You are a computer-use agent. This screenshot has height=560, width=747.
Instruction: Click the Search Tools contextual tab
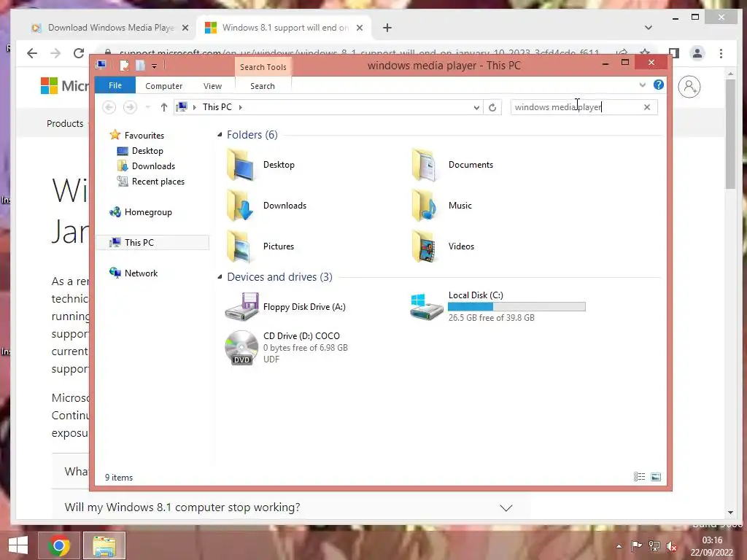tap(263, 67)
